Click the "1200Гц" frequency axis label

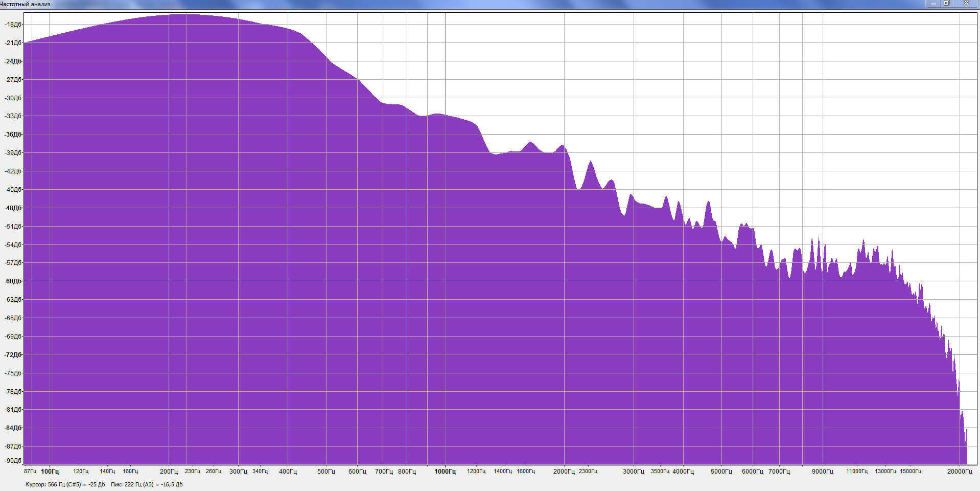click(x=476, y=472)
